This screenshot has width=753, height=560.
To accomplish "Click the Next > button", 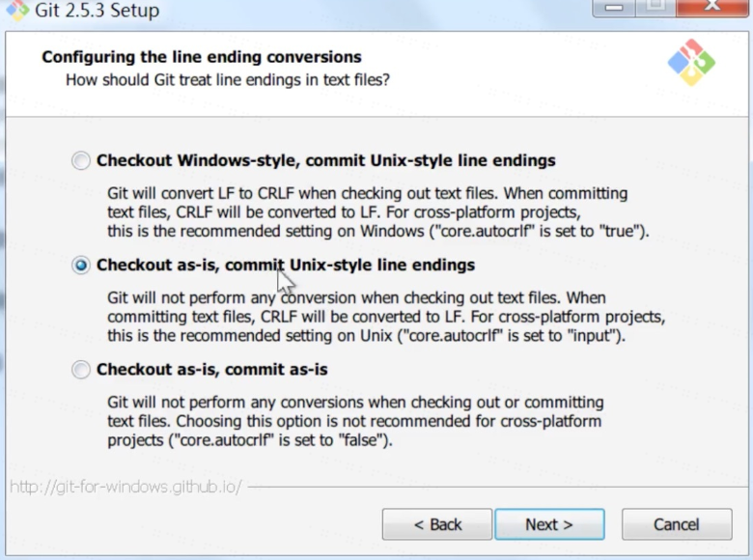I will coord(549,524).
